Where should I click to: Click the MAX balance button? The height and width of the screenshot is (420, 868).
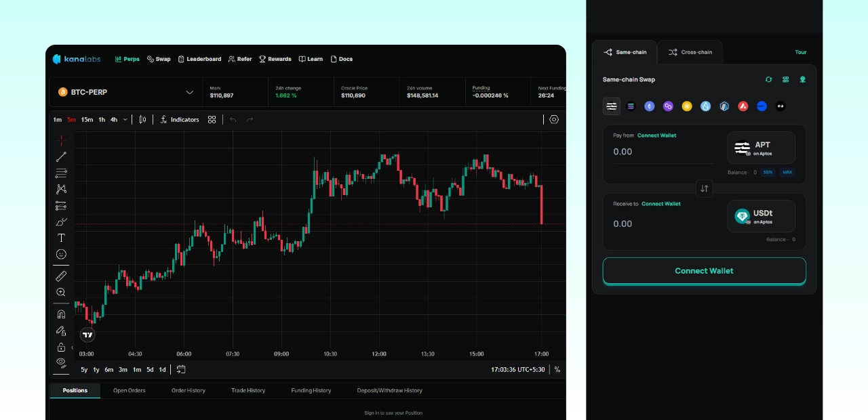[787, 173]
